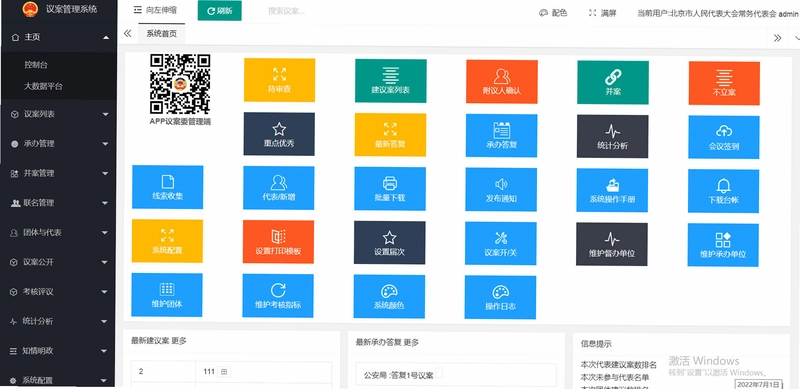Open the 批量下载 printer tile

tap(390, 188)
